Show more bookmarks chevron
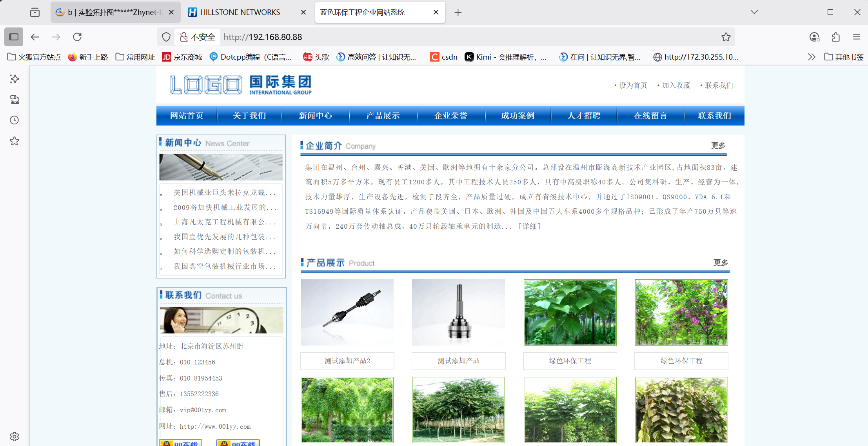868x446 pixels. 812,57
